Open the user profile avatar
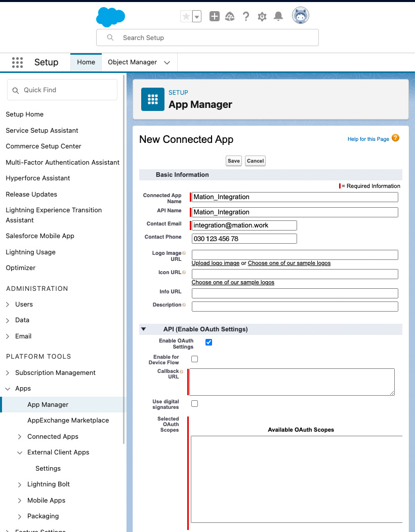Viewport: 415px width, 532px height. click(x=301, y=16)
